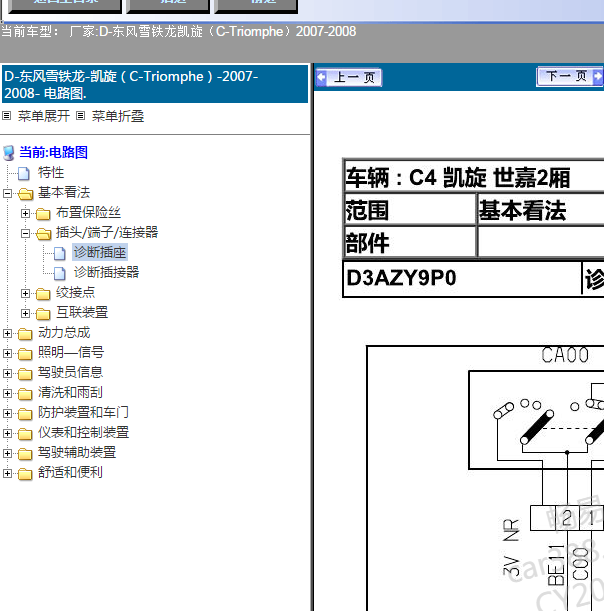Click the folder icon for 舒适和便利
The height and width of the screenshot is (611, 604).
tap(25, 473)
